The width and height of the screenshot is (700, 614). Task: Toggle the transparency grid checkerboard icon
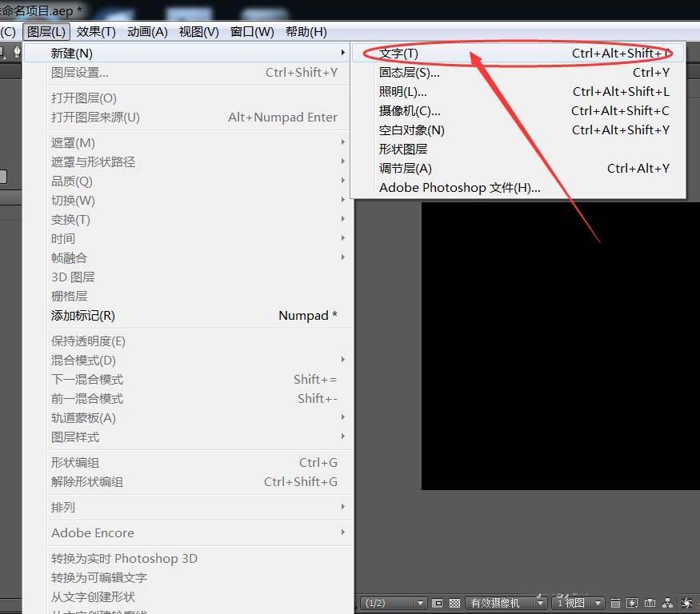pyautogui.click(x=454, y=603)
